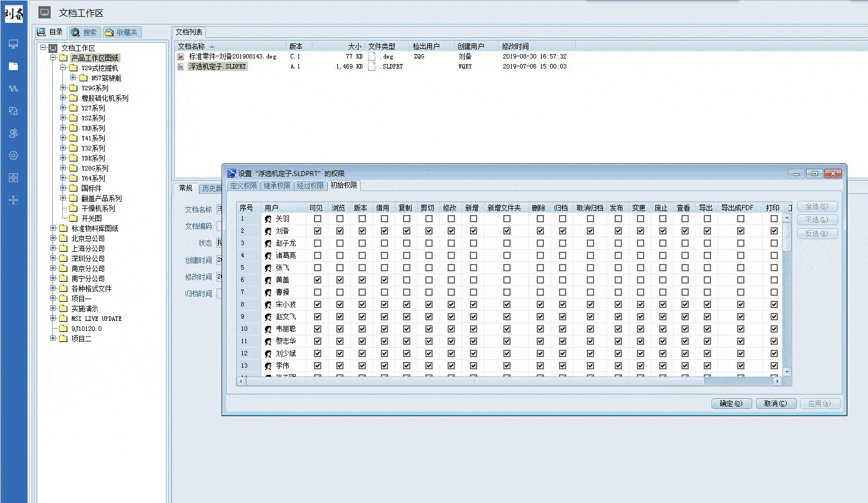This screenshot has height=503, width=868.
Task: Open the four-squares grid icon in sidebar
Action: pos(13,178)
